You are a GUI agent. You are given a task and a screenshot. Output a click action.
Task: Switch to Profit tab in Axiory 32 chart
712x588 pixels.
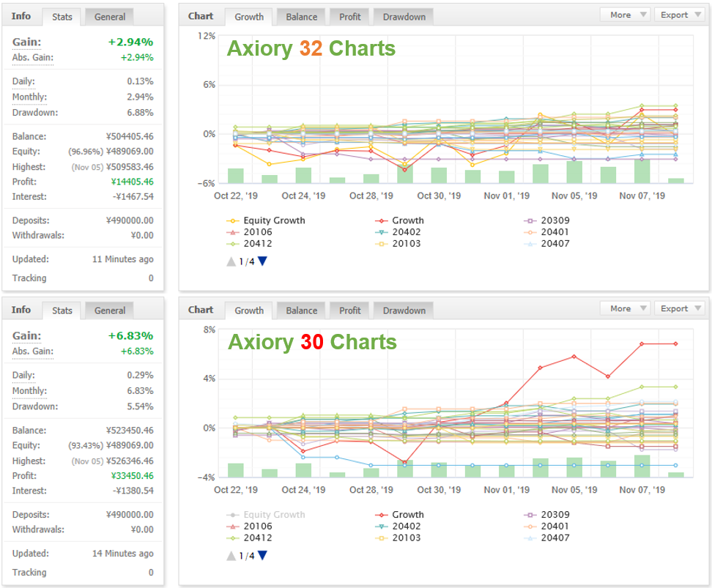[x=349, y=17]
